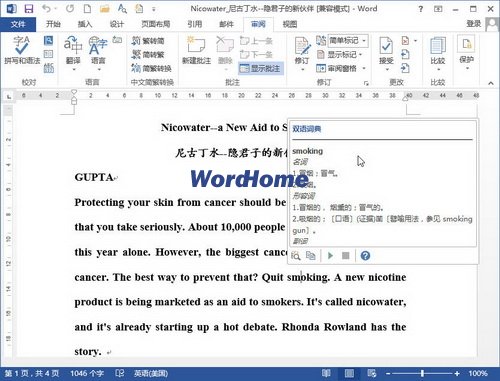Screen dimensions: 500x381
Task: Click 登录 to sign in
Action: [474, 24]
